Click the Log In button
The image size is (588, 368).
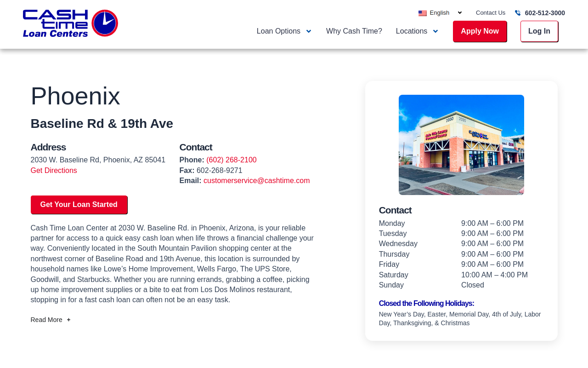[x=539, y=31]
